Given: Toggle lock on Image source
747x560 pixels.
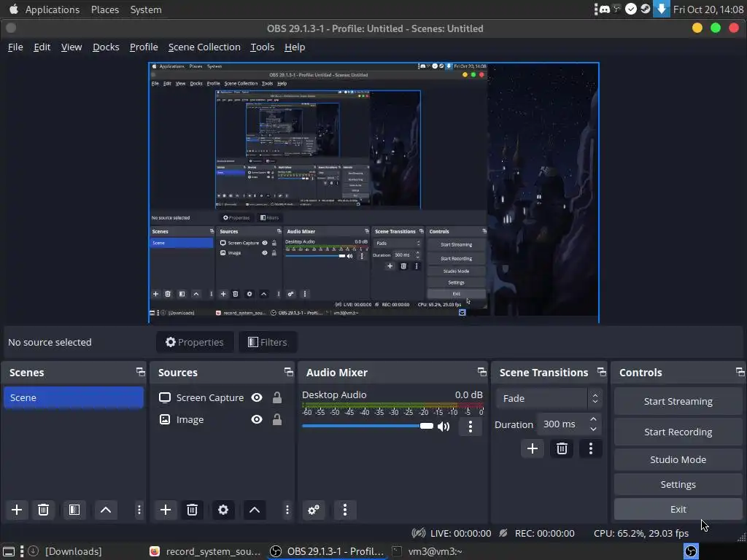Looking at the screenshot, I should (x=276, y=419).
